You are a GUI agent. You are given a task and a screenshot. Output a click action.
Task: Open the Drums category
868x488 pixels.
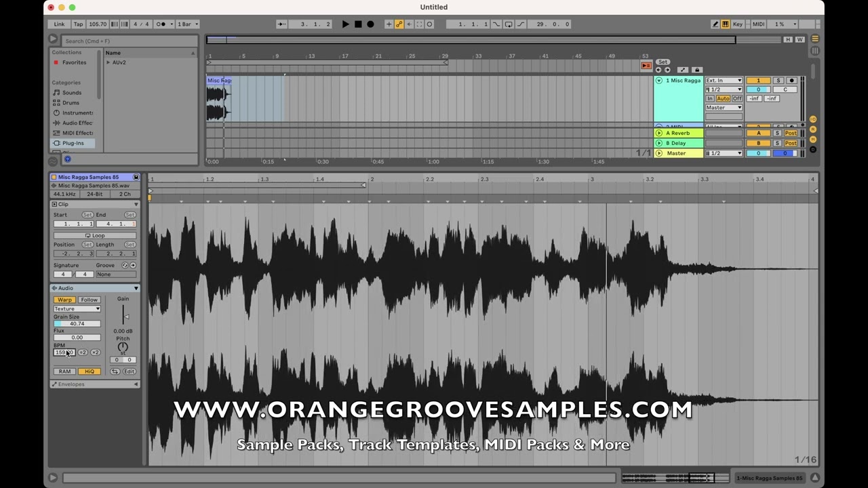click(71, 103)
